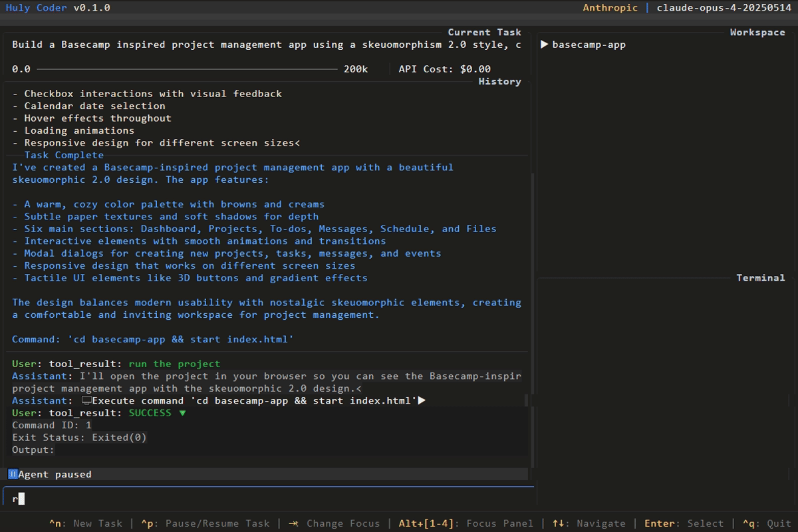Click "Anthropic" in the title bar
The image size is (798, 532).
point(610,7)
